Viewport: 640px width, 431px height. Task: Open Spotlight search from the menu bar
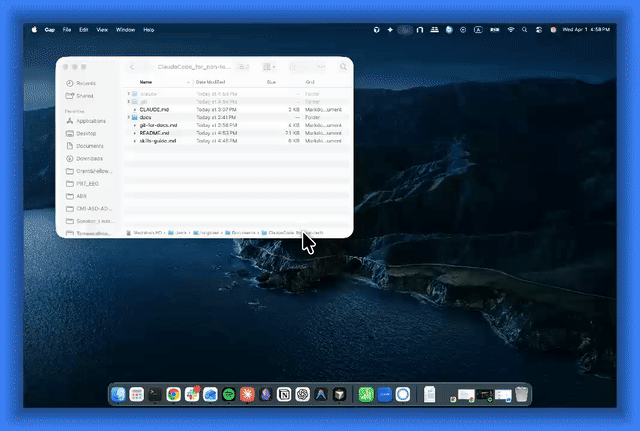[524, 30]
